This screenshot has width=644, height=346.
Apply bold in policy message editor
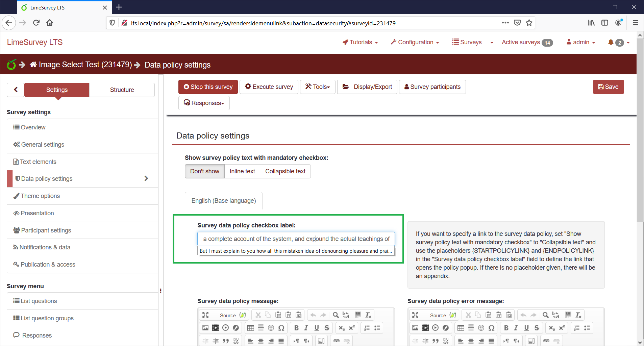(x=296, y=328)
